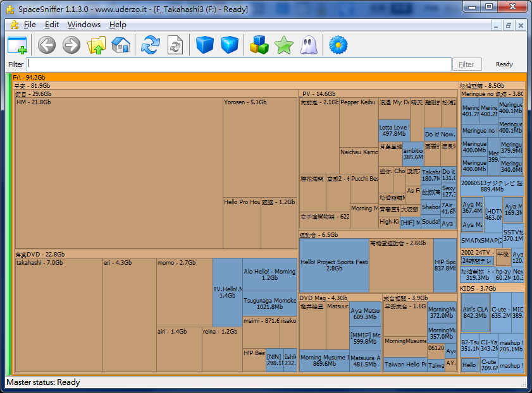Select the ambitio 385.6M file block
The width and height of the screenshot is (532, 393).
[x=413, y=154]
